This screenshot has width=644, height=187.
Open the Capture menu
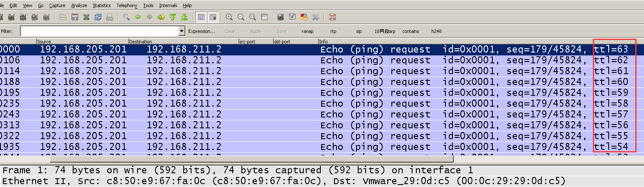click(x=57, y=5)
